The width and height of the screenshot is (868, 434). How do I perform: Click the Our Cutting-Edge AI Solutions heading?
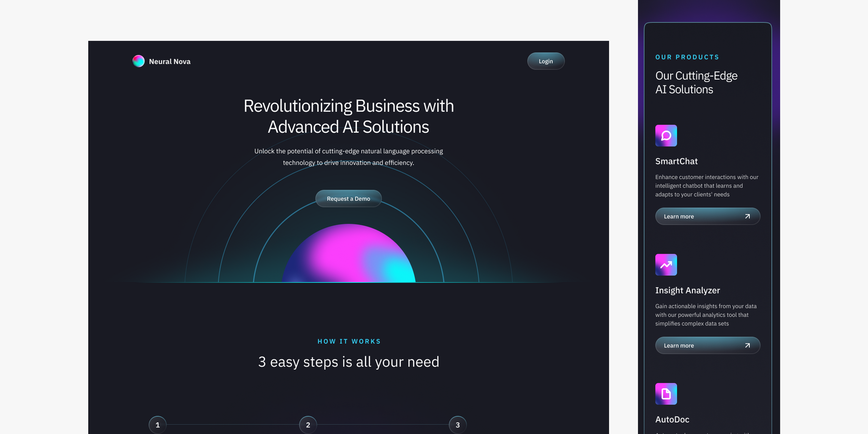click(696, 82)
